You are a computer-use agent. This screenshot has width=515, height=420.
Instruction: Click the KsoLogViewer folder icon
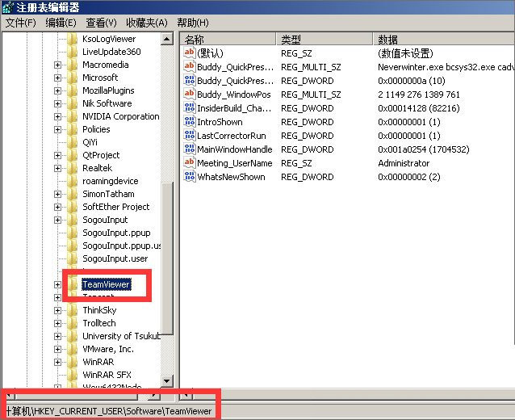[73, 39]
